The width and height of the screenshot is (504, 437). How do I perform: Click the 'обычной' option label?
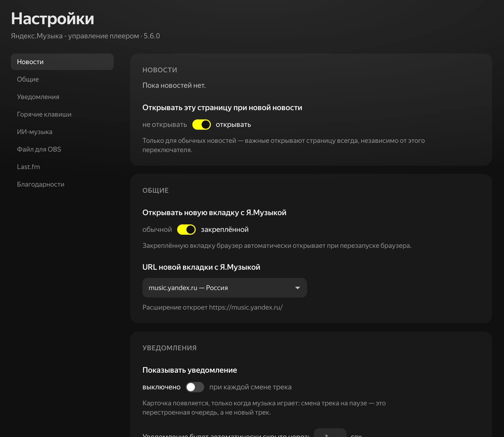pos(157,230)
